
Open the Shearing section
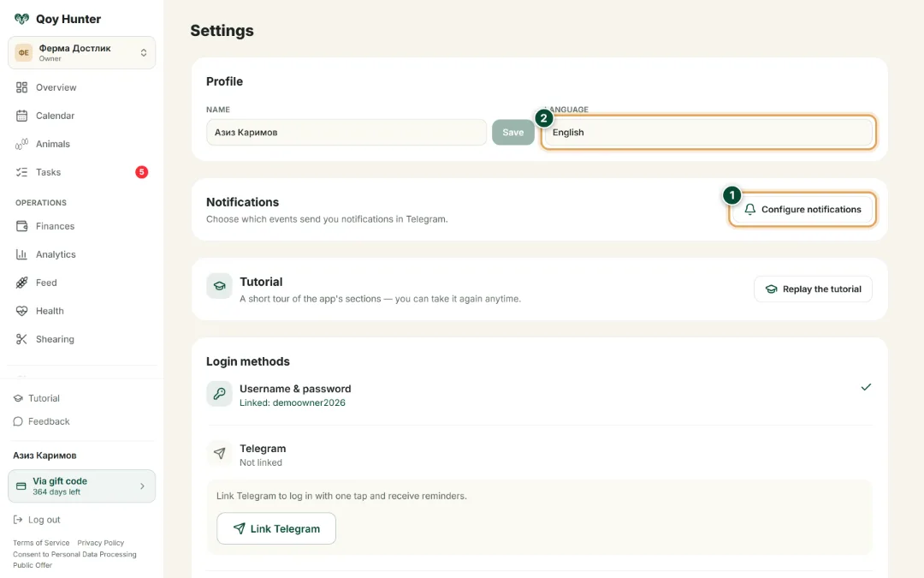82,339
